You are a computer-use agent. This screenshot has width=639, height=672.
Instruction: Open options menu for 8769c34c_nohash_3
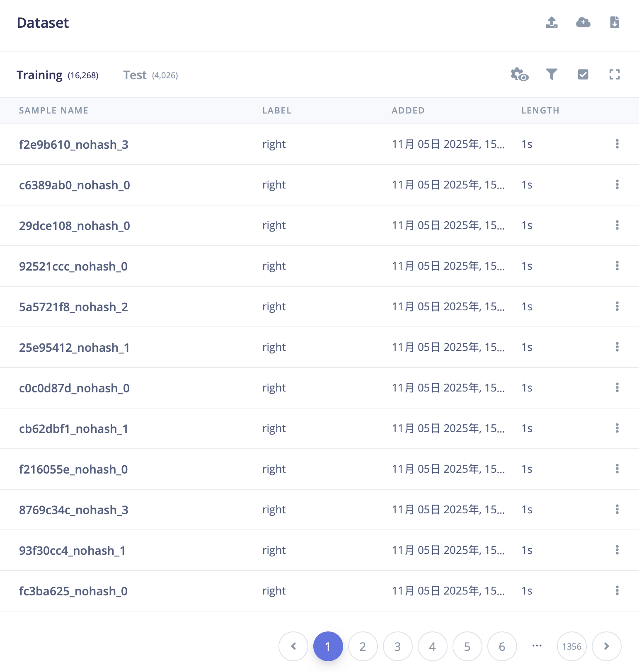point(617,509)
